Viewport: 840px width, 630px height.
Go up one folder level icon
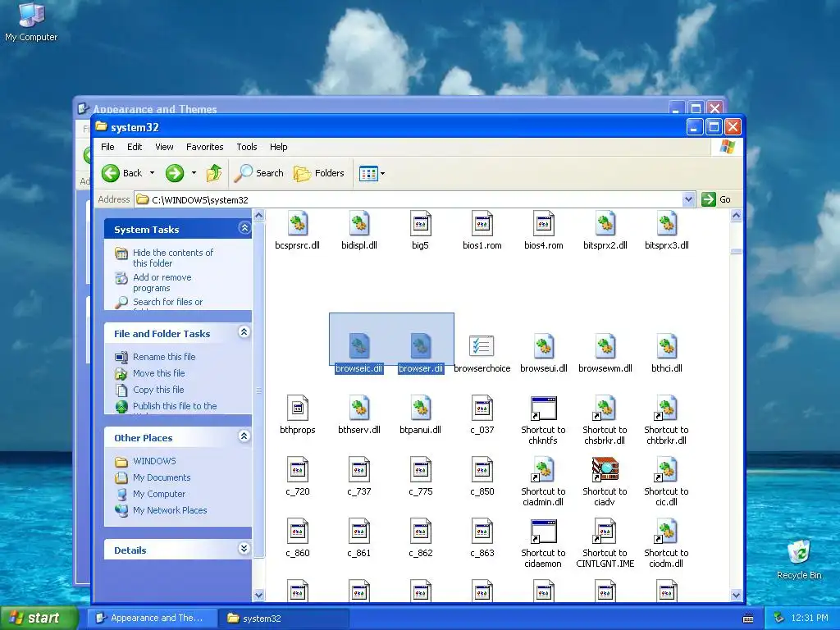(214, 173)
